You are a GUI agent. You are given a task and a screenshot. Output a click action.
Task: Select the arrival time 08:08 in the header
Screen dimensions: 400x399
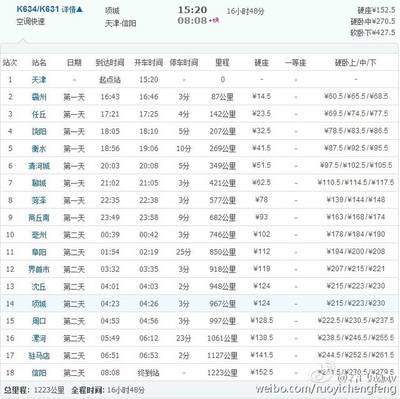[192, 21]
